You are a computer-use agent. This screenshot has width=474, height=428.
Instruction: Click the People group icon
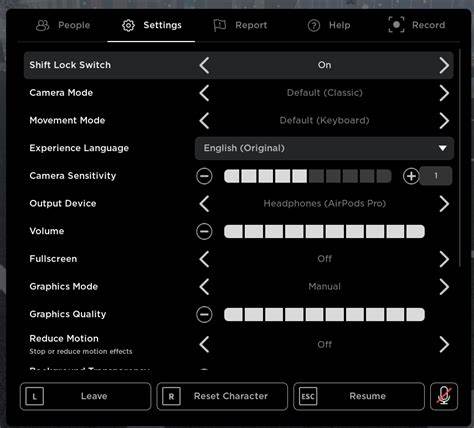[42, 25]
